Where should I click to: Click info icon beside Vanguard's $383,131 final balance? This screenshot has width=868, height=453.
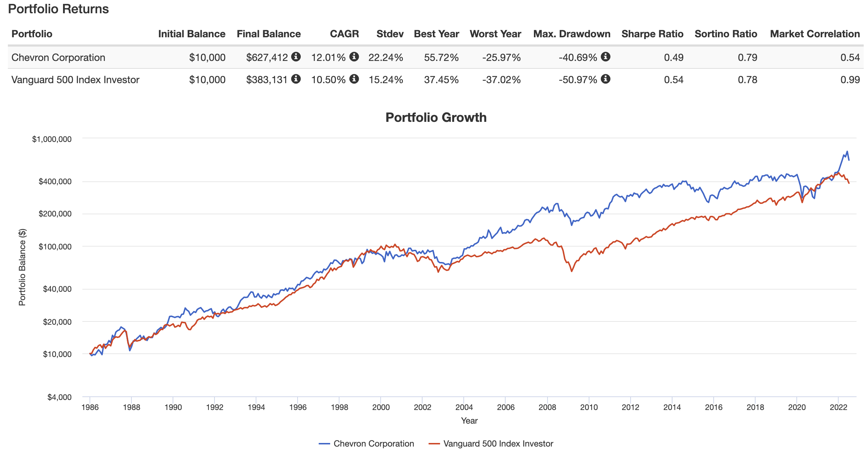pos(296,79)
